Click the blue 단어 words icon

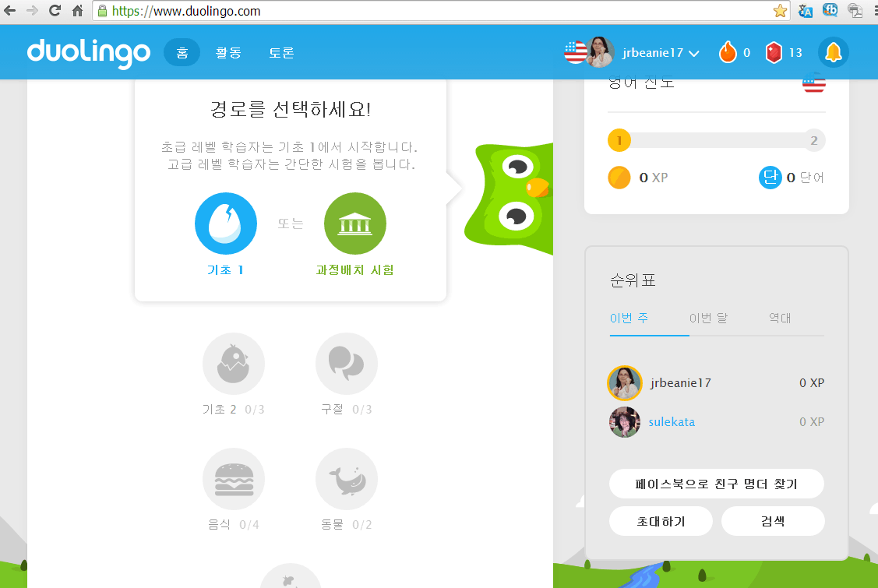770,178
